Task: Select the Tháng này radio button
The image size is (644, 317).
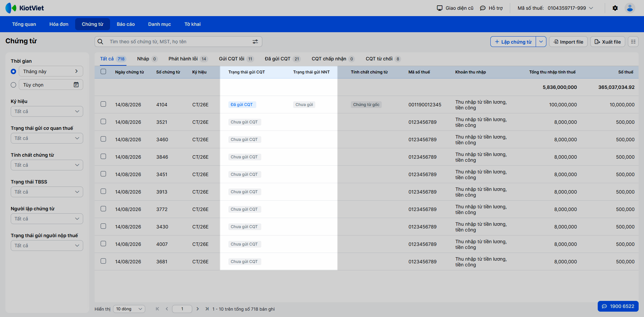Action: [x=13, y=71]
